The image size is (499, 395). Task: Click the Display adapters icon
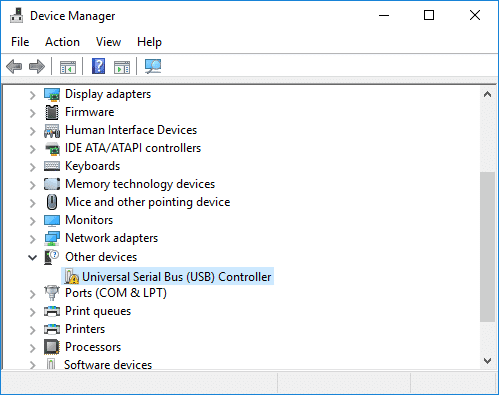pos(52,94)
